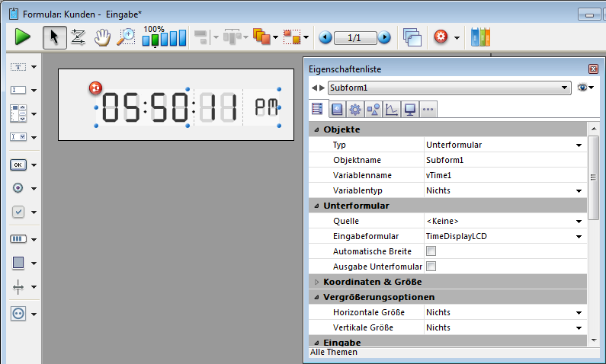Screen dimensions: 606x364
Task: Check the Ausgabe Unterformular checkbox
Action: tap(431, 267)
